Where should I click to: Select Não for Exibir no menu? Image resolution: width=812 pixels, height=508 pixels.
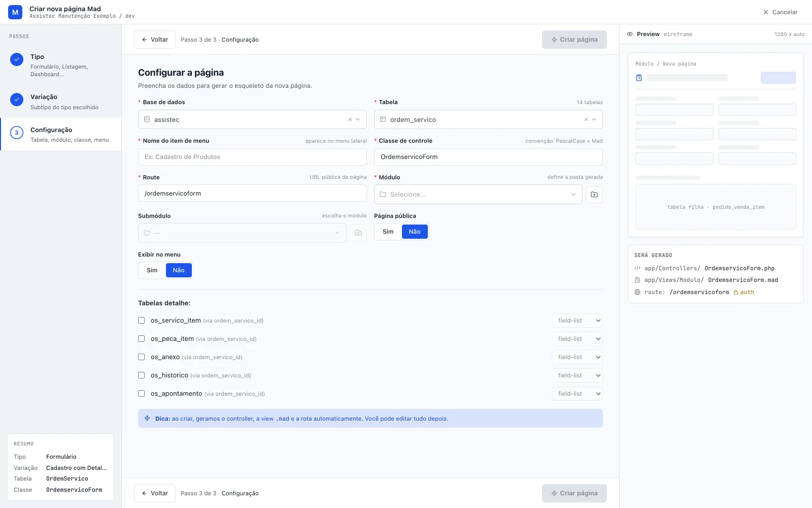tap(179, 270)
